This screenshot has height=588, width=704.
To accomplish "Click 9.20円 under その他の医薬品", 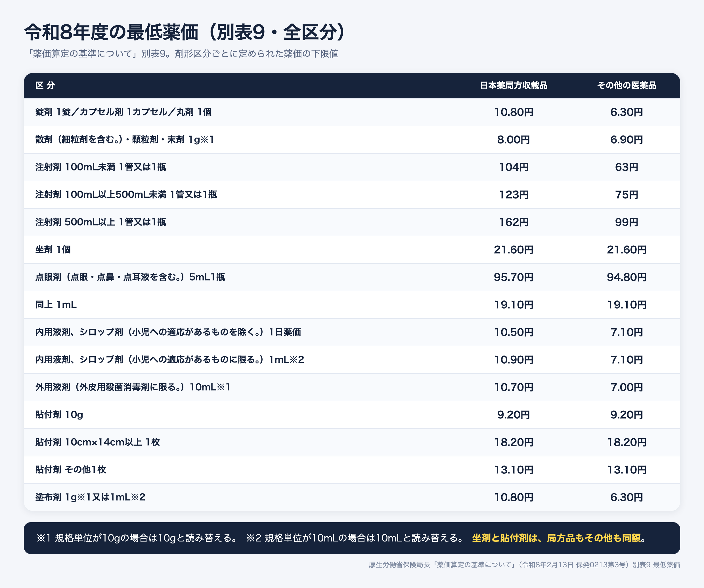I will click(x=627, y=414).
